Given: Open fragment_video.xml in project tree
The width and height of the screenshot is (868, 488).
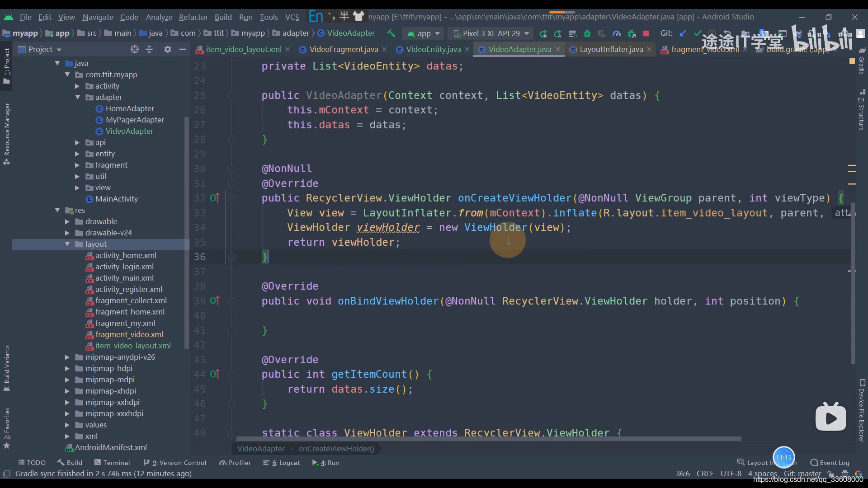Looking at the screenshot, I should point(129,334).
